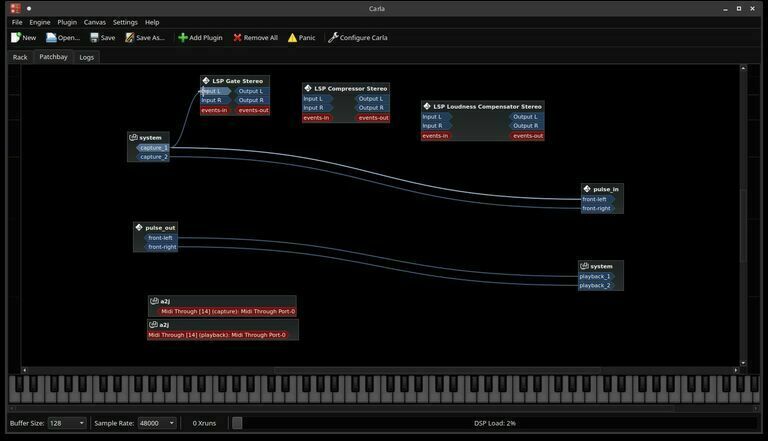This screenshot has width=768, height=441.
Task: Click the green Add Plugin plus icon
Action: click(x=183, y=38)
